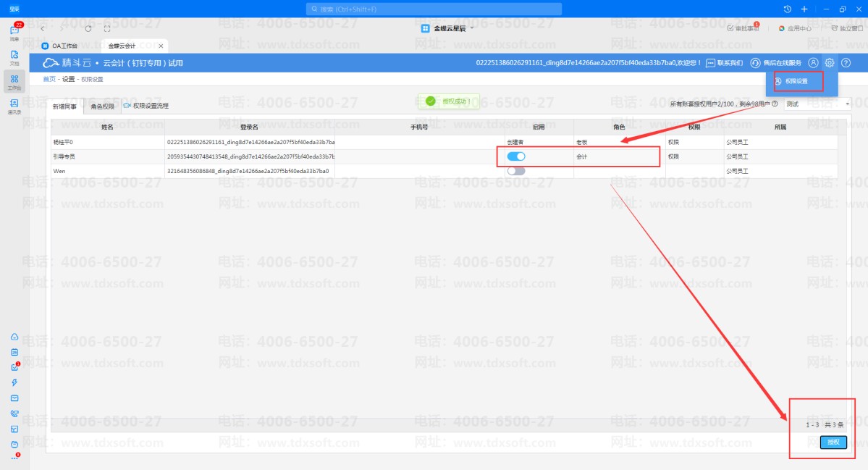Switch to the 角色权限 tab
The height and width of the screenshot is (470, 868).
tap(102, 106)
